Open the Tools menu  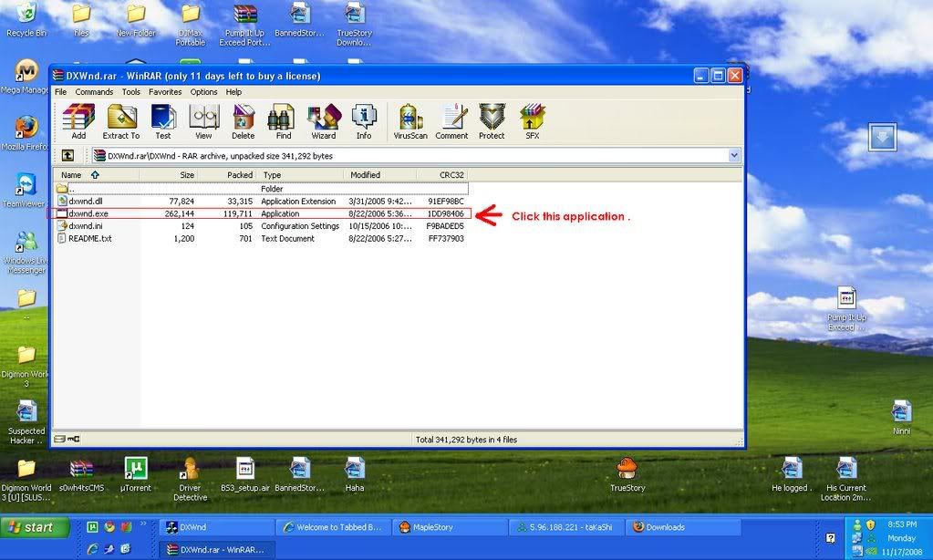tap(131, 91)
